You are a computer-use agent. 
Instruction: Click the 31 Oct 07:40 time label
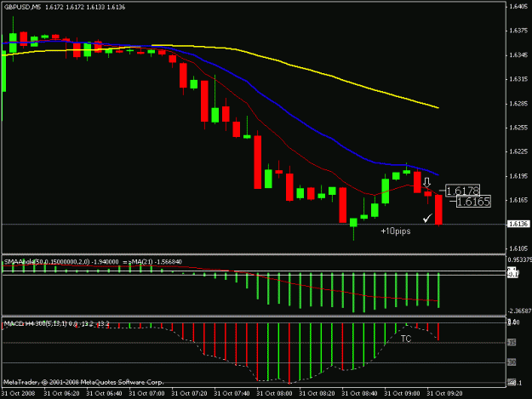[x=232, y=394]
